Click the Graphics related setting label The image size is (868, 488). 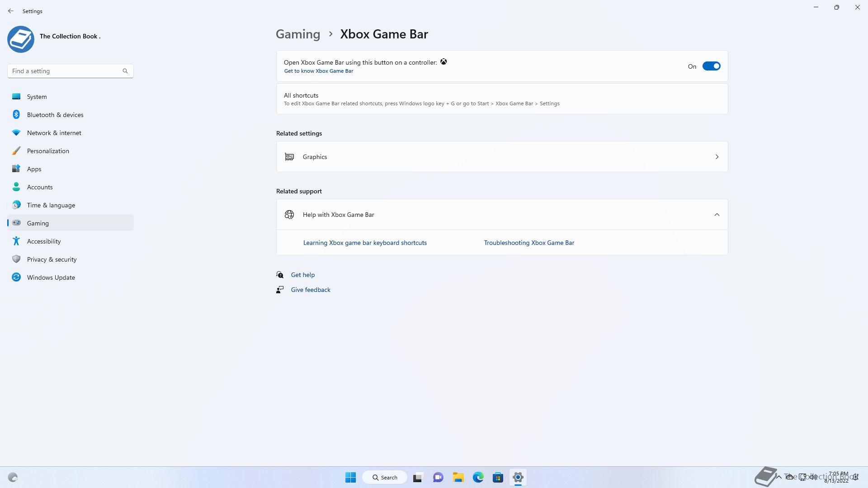point(315,157)
